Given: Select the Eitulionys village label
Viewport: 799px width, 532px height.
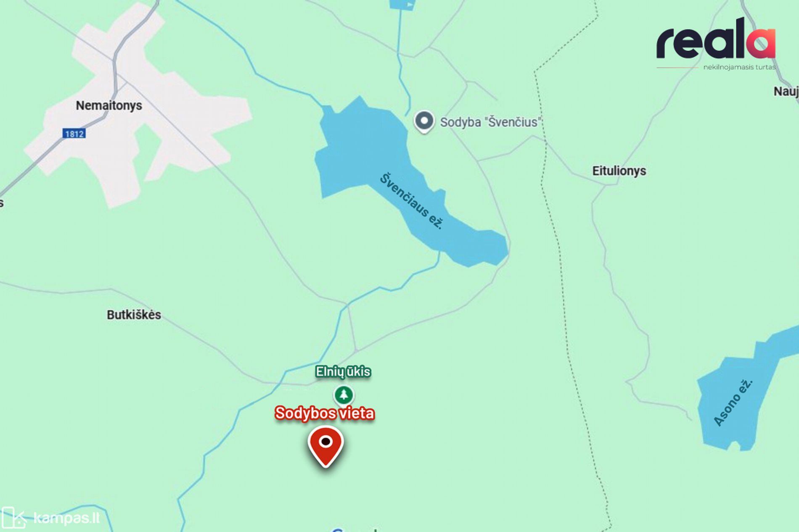Looking at the screenshot, I should 619,171.
